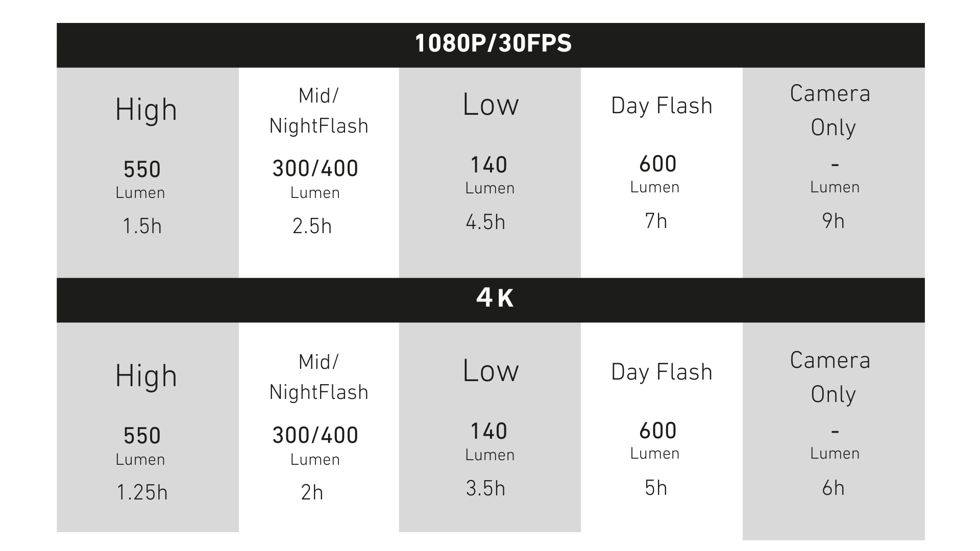Image resolution: width=980 pixels, height=551 pixels.
Task: Click the 1.25h runtime in the 4K section
Action: 142,492
